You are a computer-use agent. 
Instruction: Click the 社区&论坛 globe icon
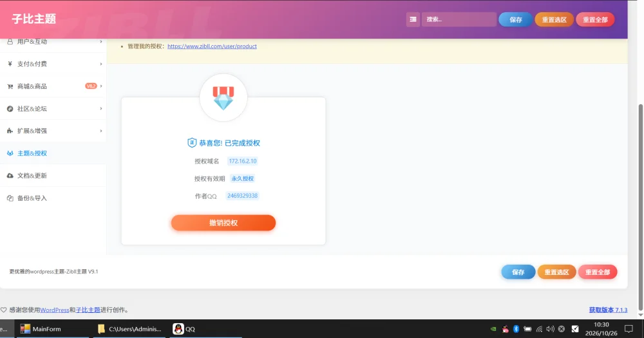[10, 108]
